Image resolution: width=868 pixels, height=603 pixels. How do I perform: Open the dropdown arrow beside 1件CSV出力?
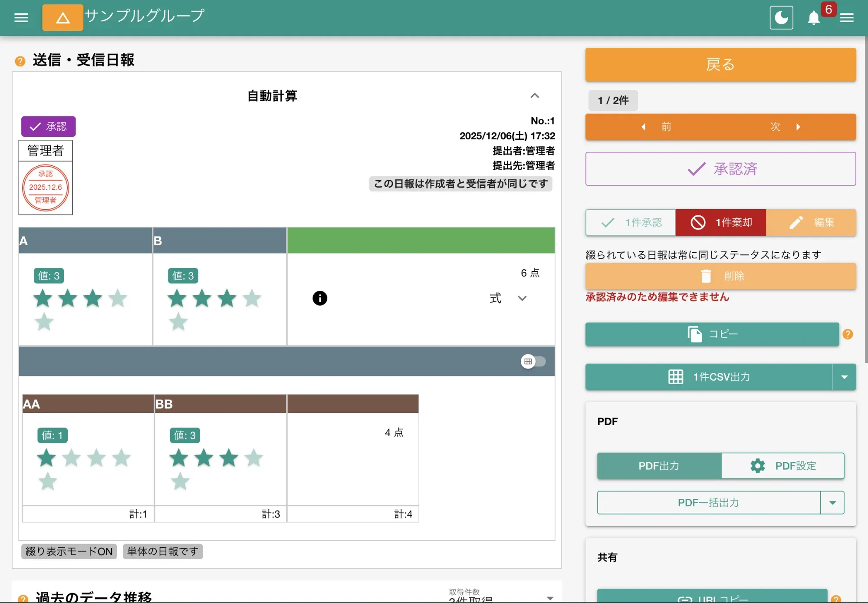click(845, 377)
